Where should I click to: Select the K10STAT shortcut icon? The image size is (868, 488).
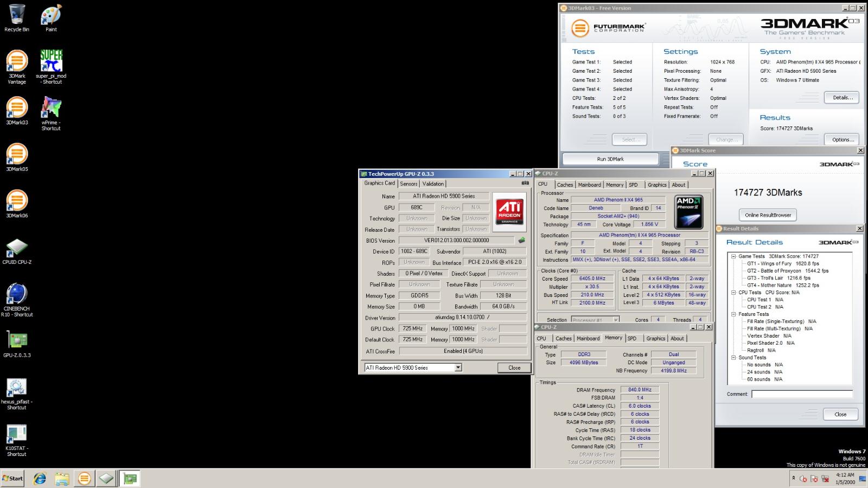point(17,440)
